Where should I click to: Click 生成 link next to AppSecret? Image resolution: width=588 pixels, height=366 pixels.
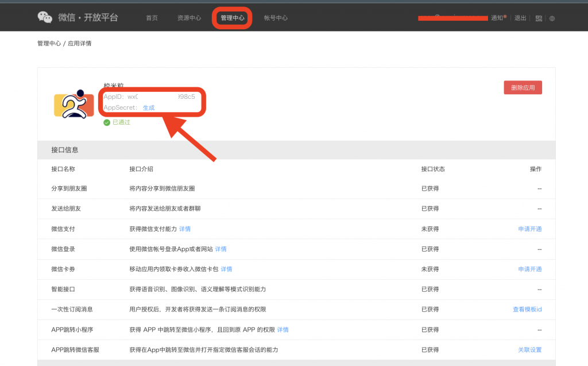point(149,107)
